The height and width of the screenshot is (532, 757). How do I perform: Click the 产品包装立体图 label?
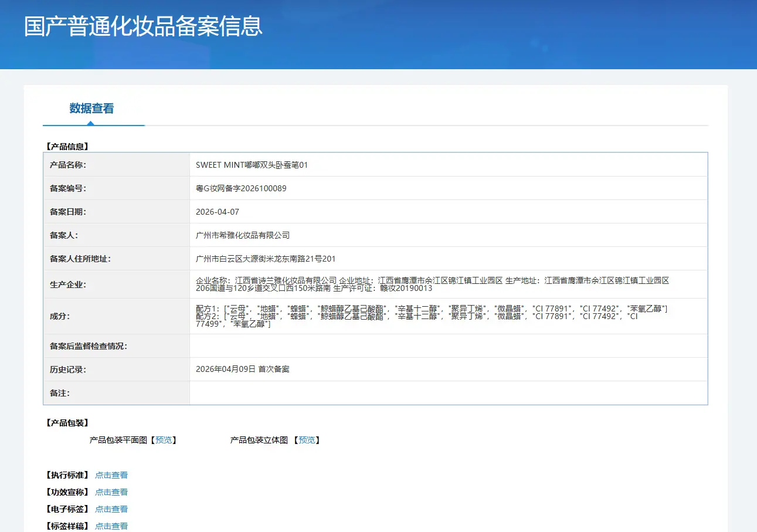pyautogui.click(x=259, y=440)
